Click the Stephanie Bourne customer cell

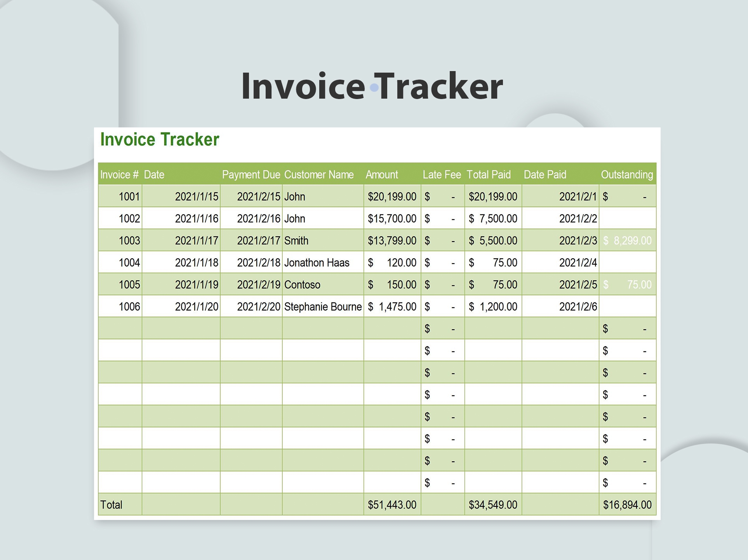pos(323,306)
